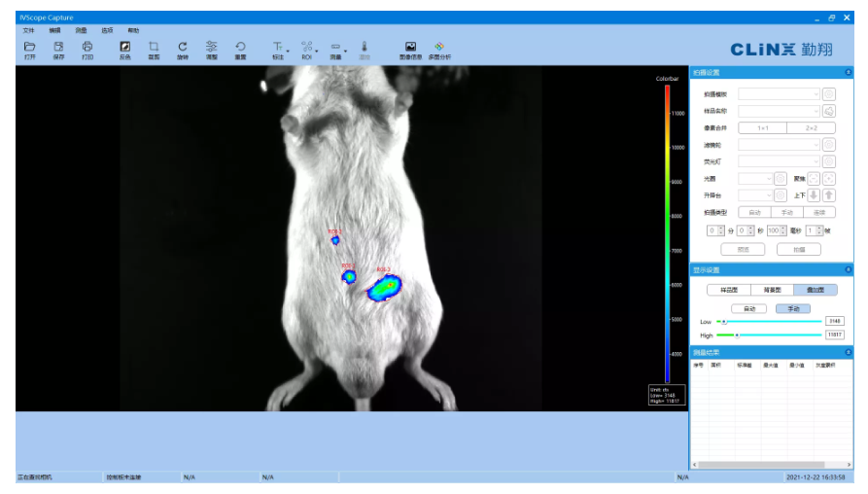Click the focus-out bracket icon with minus
This screenshot has height=494, width=868.
tap(814, 178)
